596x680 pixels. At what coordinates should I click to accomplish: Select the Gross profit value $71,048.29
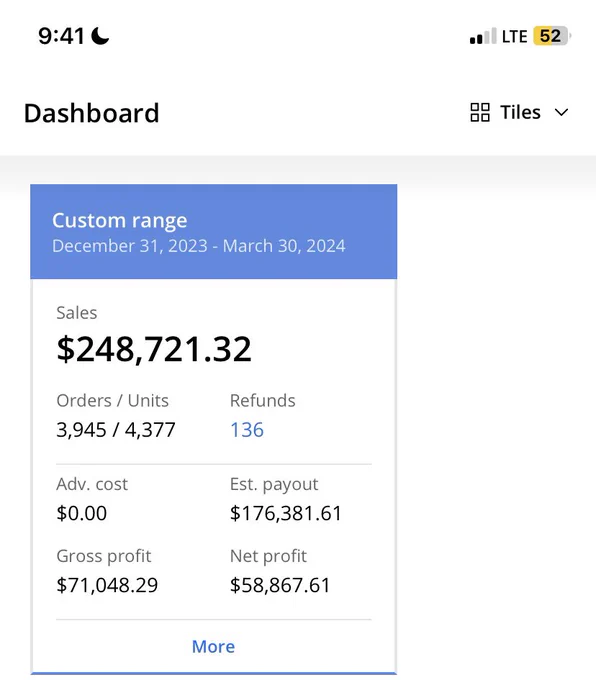tap(107, 585)
